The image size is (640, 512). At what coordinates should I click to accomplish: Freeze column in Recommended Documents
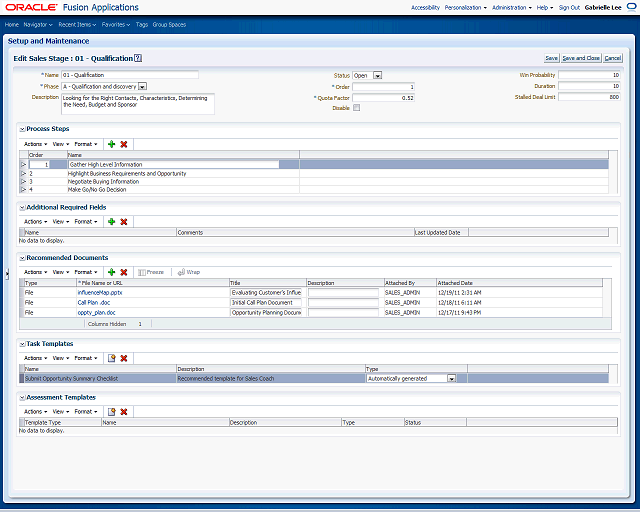click(x=151, y=272)
